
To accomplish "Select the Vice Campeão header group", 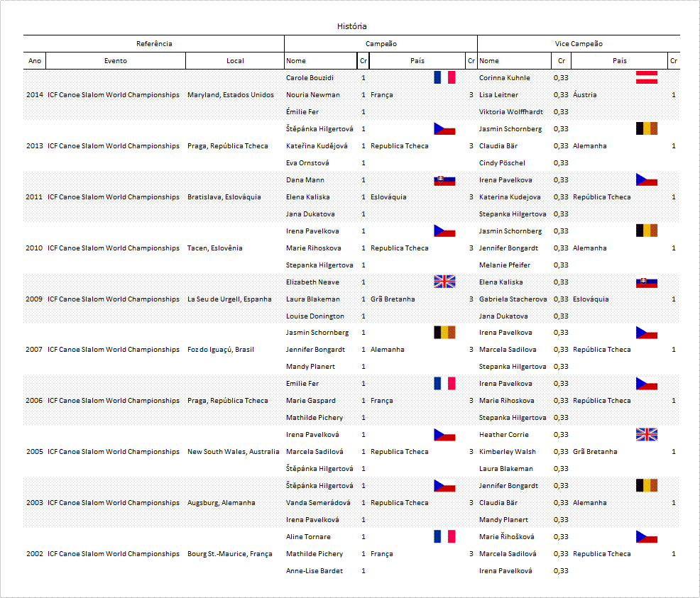I will click(579, 44).
